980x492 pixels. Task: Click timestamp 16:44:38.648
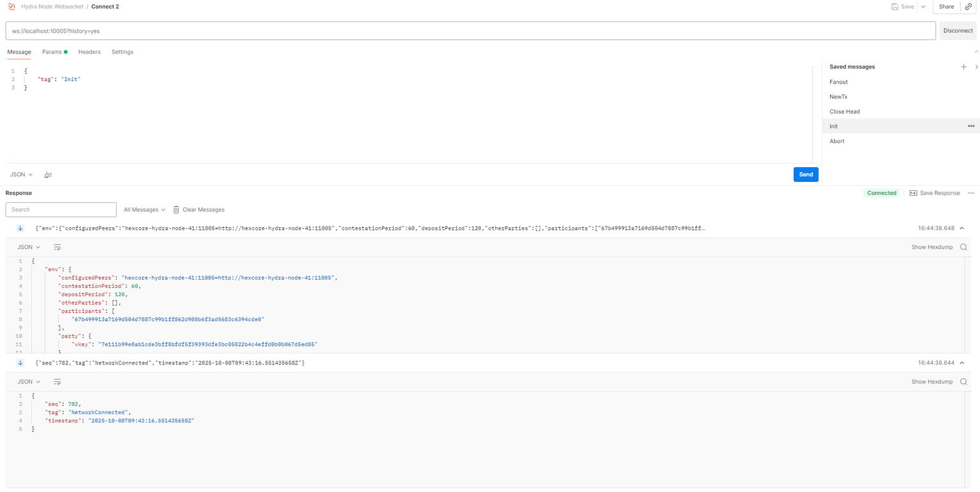pyautogui.click(x=937, y=228)
